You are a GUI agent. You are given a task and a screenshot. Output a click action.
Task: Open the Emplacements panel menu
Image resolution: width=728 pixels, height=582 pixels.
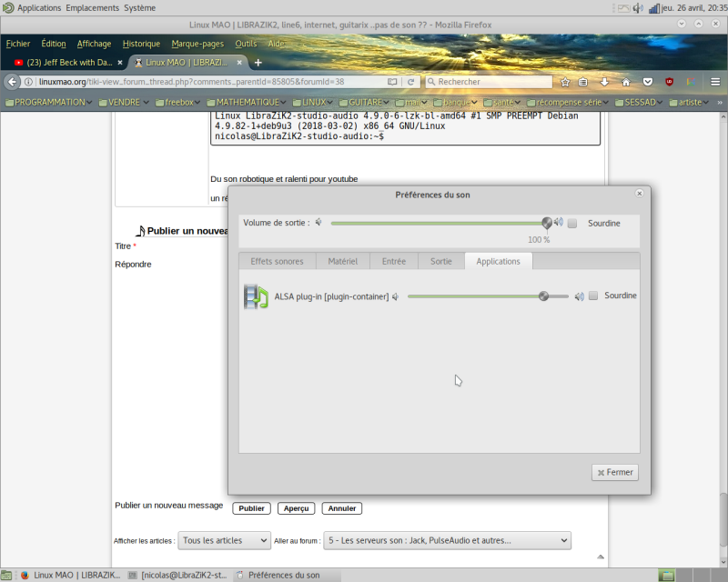click(93, 8)
